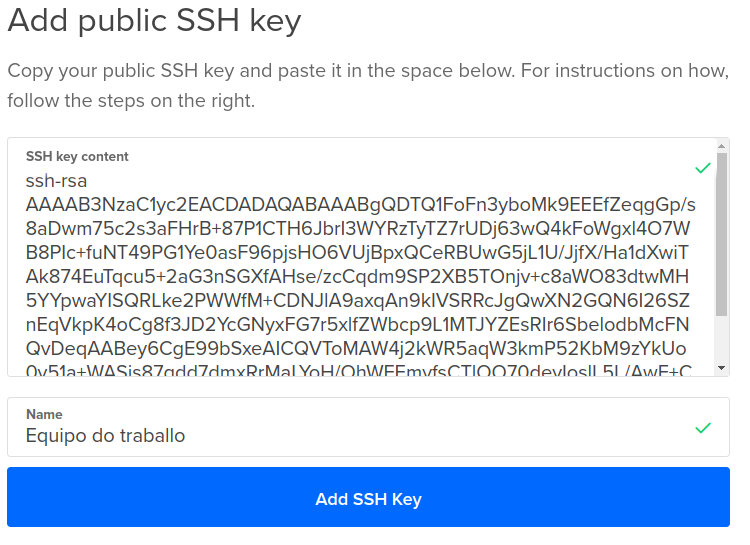Click the "SSH key content" field label

77,157
